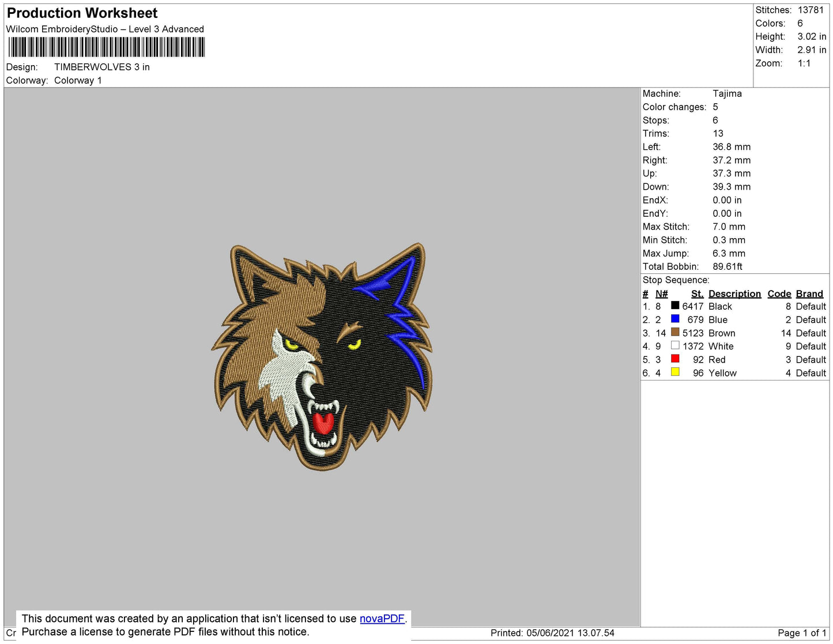The image size is (833, 644).
Task: Click the 'Color changes:' label
Action: (x=674, y=107)
